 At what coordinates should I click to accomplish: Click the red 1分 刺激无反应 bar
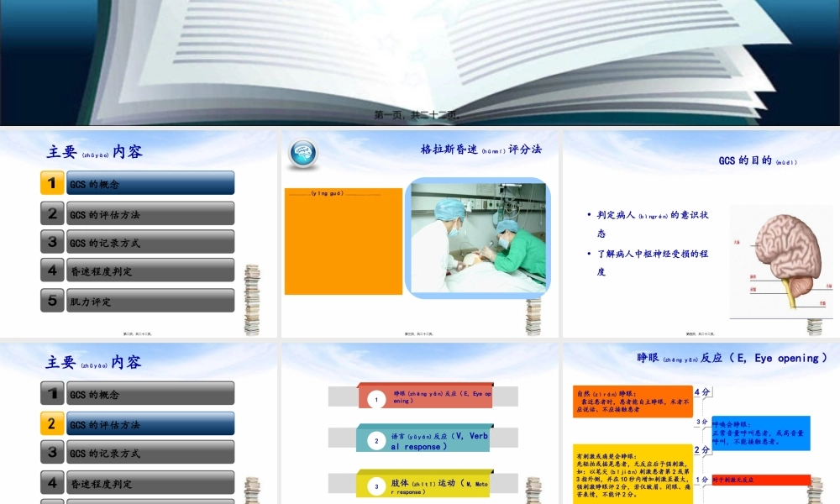tap(759, 479)
